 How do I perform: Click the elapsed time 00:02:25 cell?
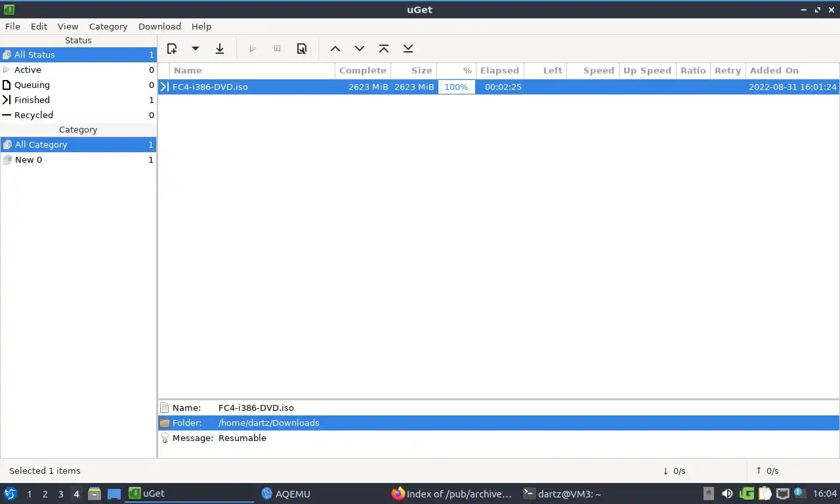[503, 87]
